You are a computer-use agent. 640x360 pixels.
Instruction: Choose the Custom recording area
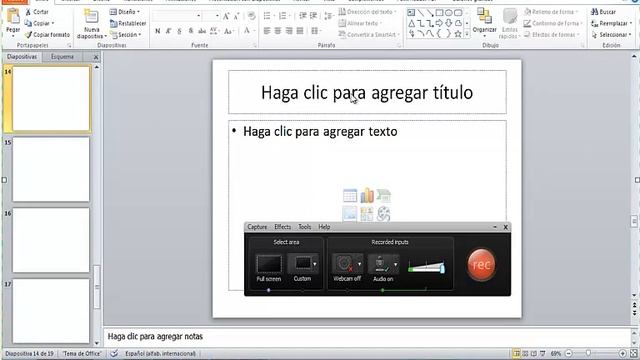pyautogui.click(x=302, y=268)
